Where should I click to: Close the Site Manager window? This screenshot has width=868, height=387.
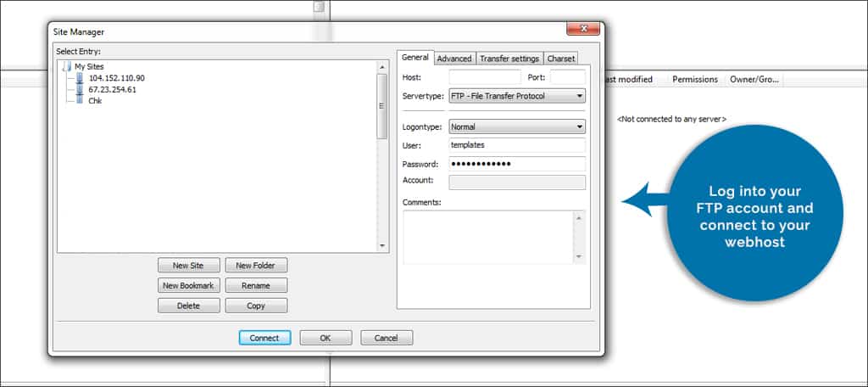[583, 29]
